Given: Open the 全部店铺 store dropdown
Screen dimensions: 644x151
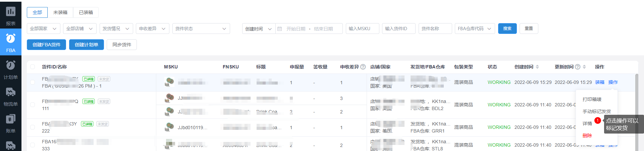Looking at the screenshot, I should pyautogui.click(x=80, y=29).
